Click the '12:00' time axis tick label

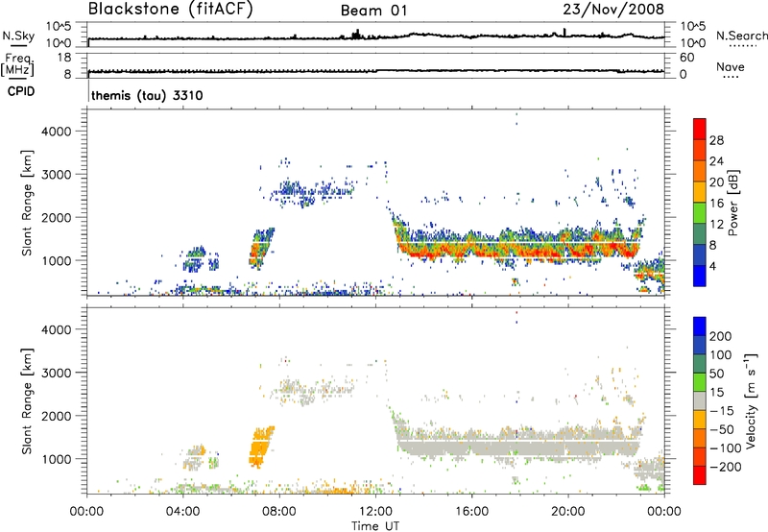pos(375,511)
